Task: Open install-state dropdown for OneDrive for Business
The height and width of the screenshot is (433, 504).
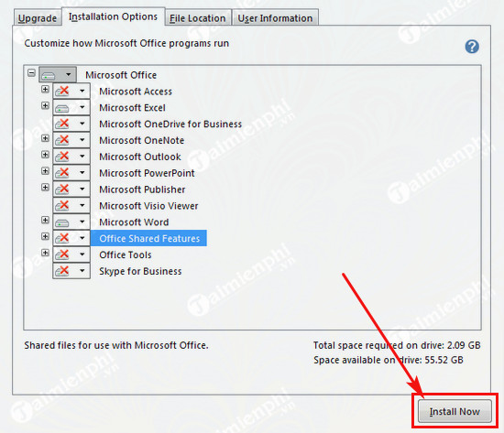Action: tap(71, 124)
